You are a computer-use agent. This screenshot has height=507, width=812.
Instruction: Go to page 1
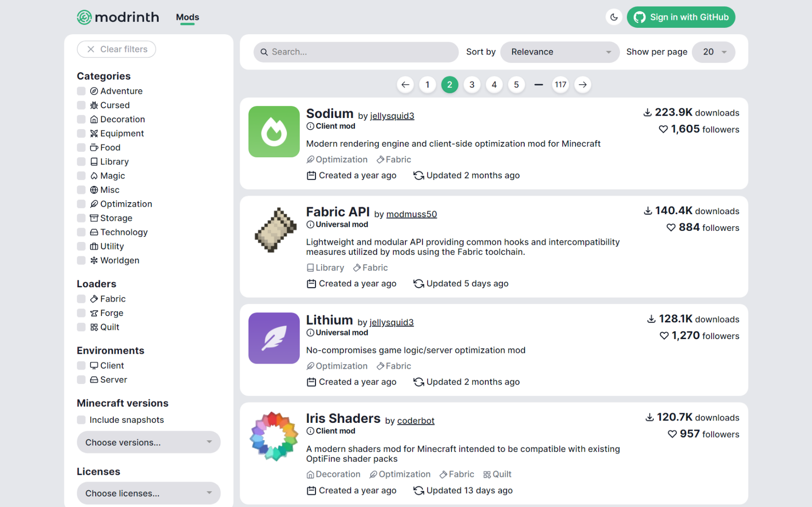(428, 85)
